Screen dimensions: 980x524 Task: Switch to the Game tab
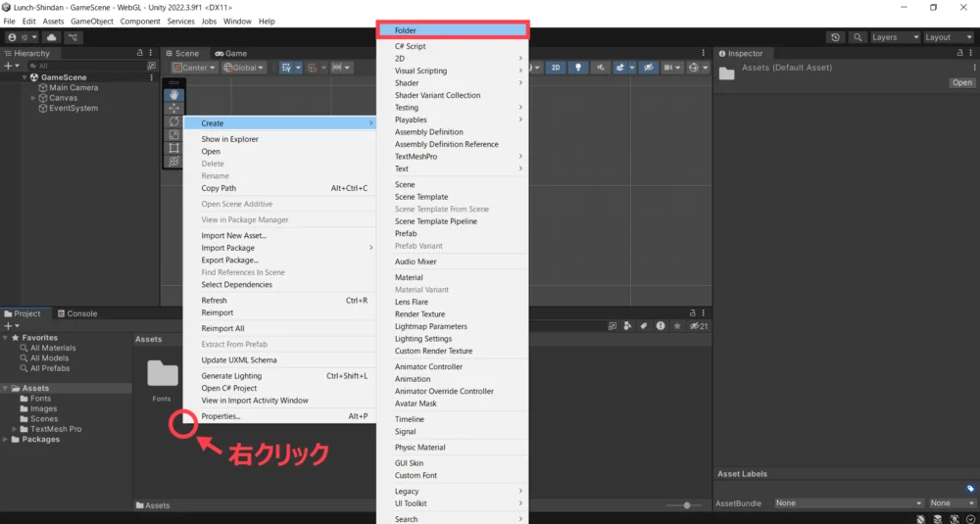[x=230, y=53]
